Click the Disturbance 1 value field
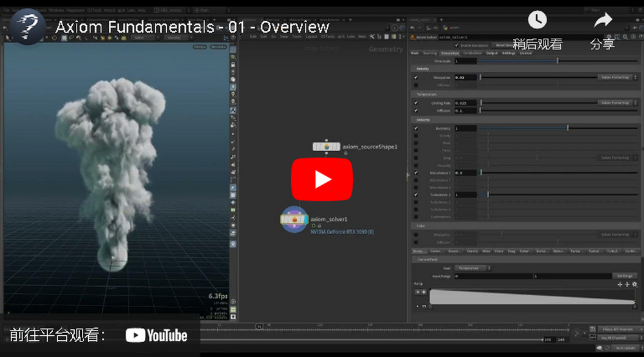The height and width of the screenshot is (357, 644). 466,173
